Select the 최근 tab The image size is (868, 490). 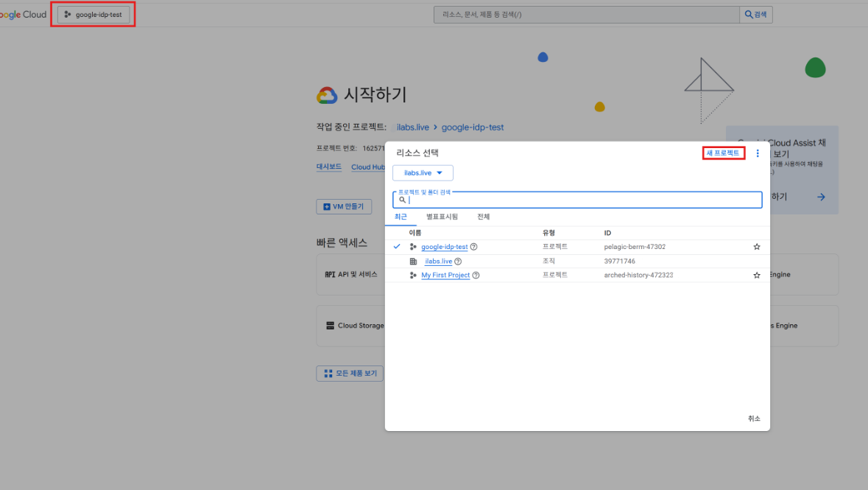[401, 217]
